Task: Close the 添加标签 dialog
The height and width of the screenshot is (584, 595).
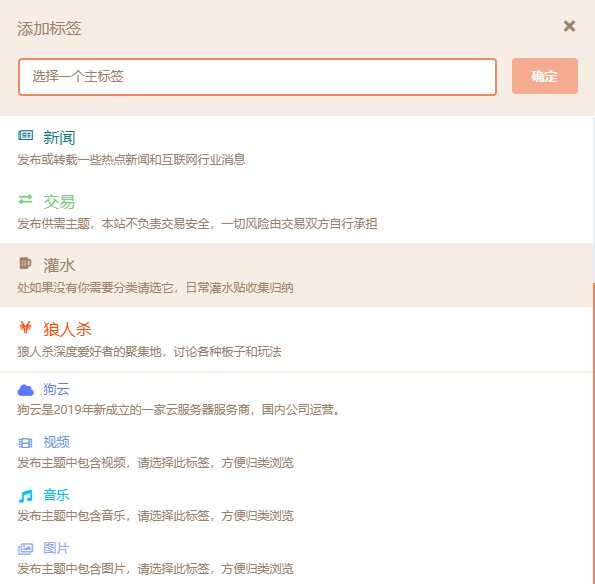Action: 569,26
